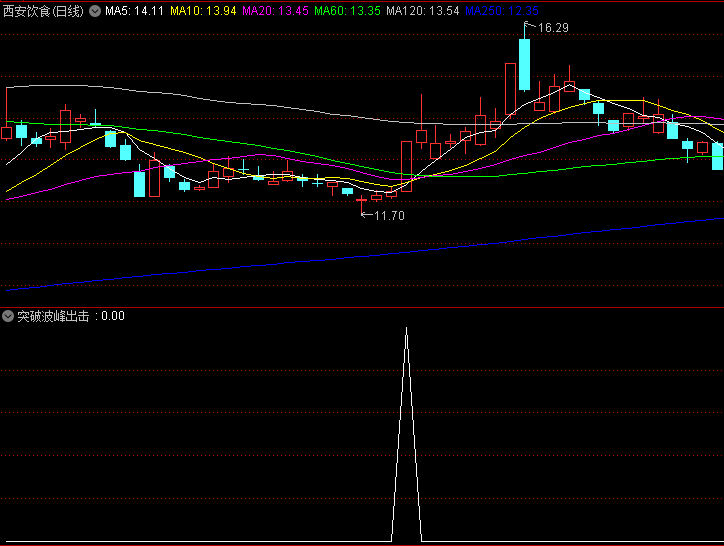Click the tall cyan candle below 16.29
This screenshot has width=724, height=546.
pos(524,64)
